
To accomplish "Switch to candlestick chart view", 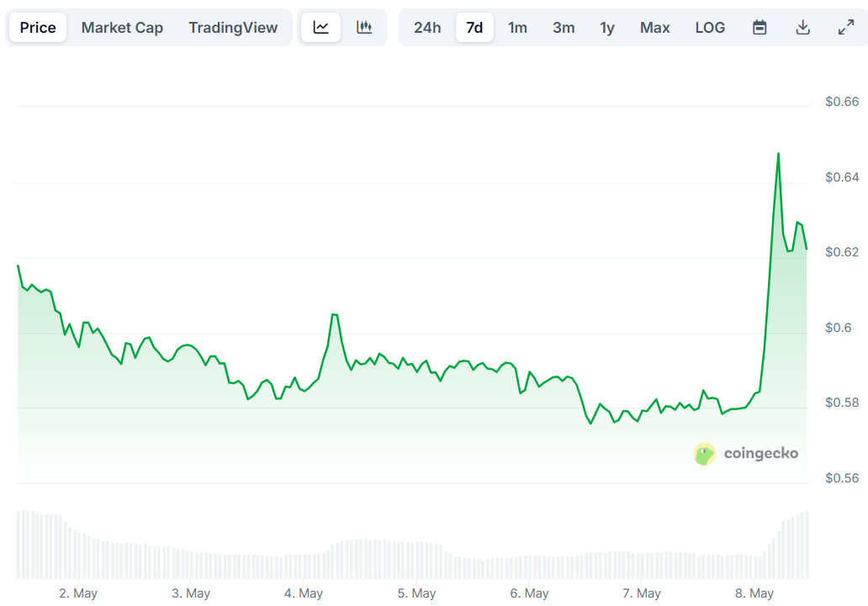I will [365, 26].
